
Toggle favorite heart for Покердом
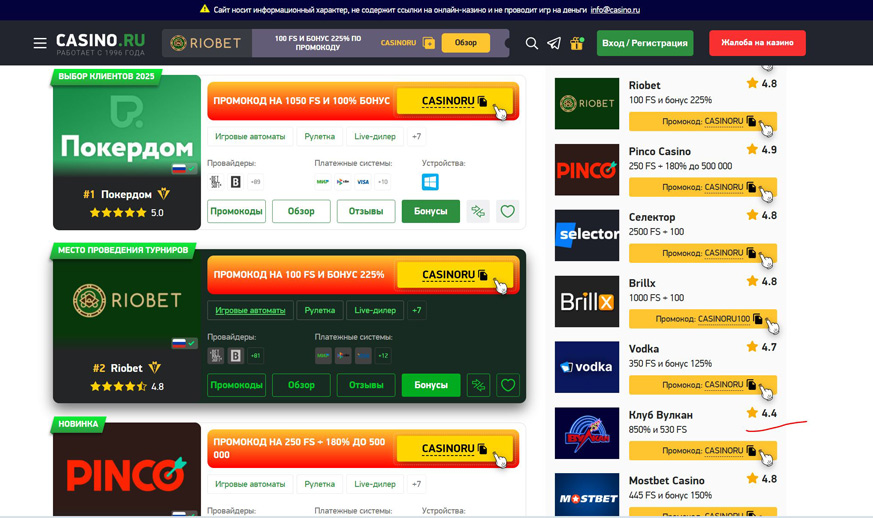tap(508, 212)
